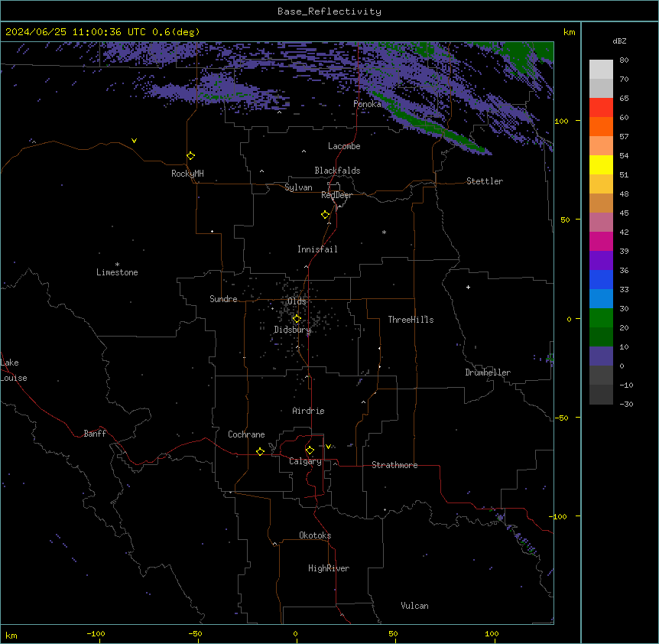
Task: Click the Okotoks label
Action: tap(315, 535)
